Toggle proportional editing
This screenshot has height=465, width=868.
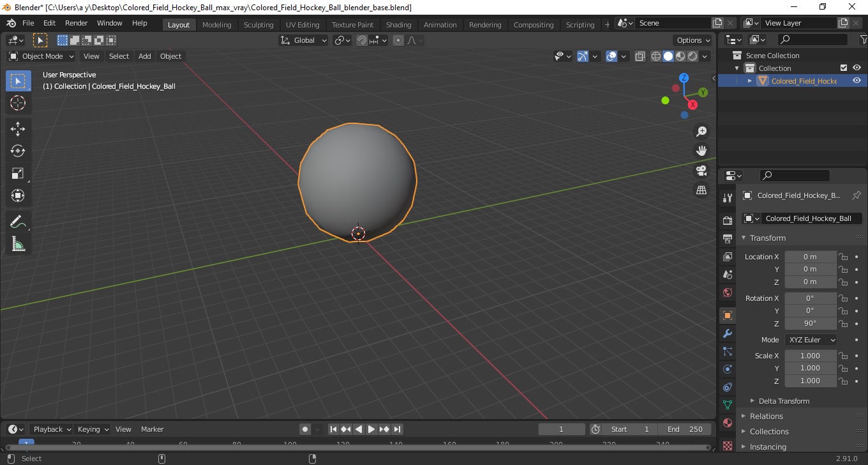398,40
